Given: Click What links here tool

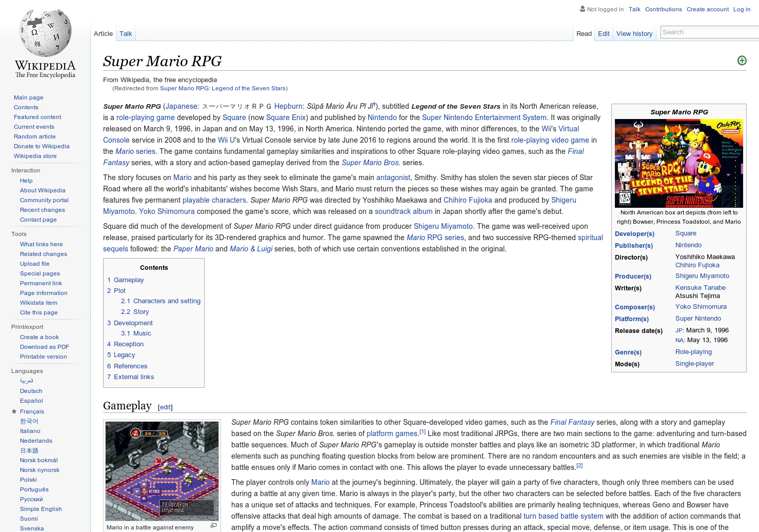Looking at the screenshot, I should (41, 244).
